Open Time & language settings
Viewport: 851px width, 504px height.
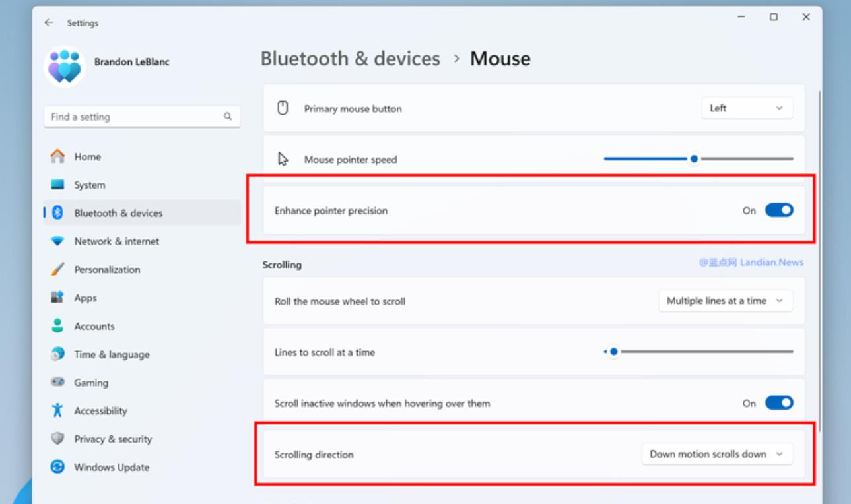[x=142, y=354]
